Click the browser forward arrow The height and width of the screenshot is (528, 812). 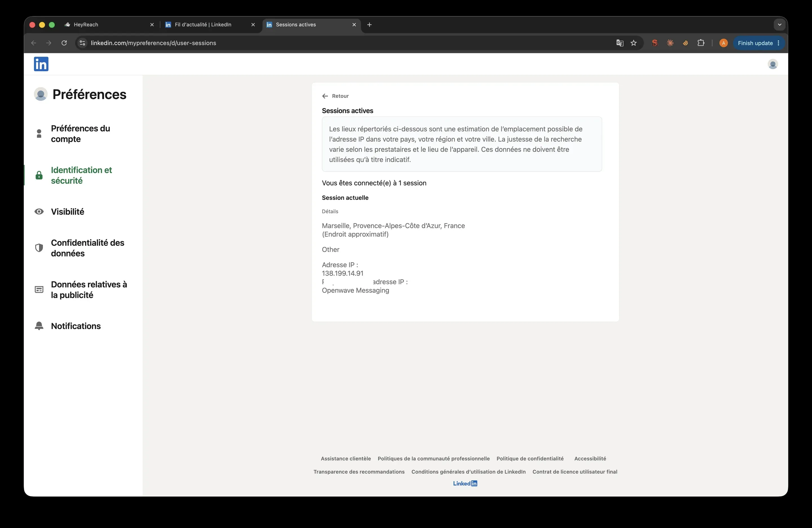tap(49, 43)
